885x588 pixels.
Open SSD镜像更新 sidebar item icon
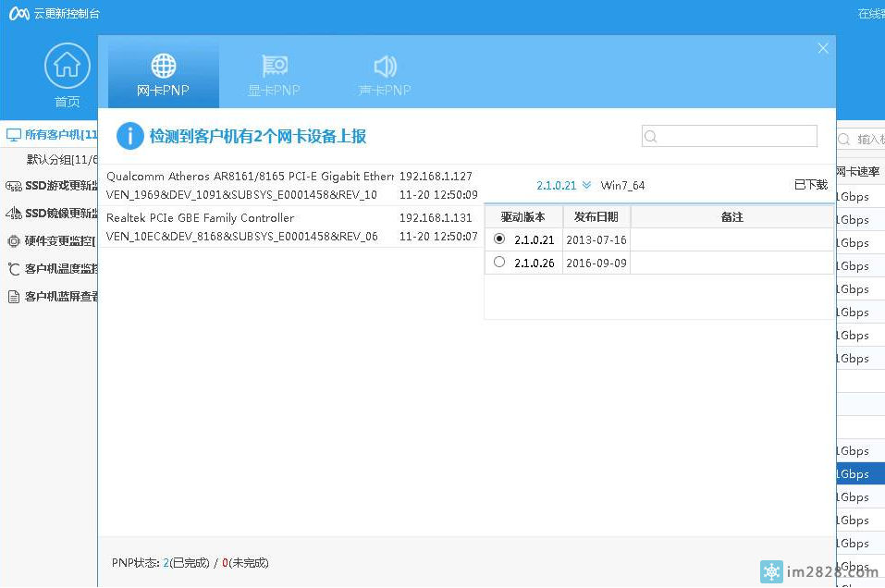coord(13,214)
